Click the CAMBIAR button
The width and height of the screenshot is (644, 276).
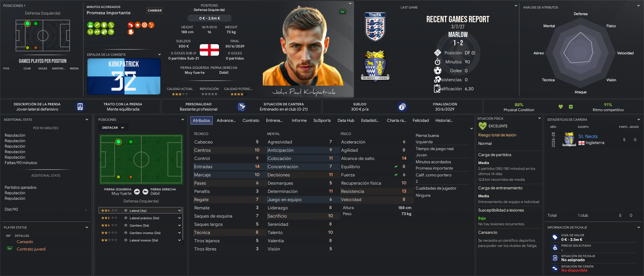coord(155,10)
